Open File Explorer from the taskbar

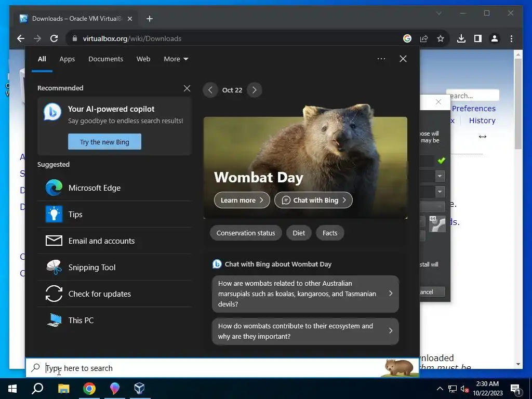(x=63, y=389)
